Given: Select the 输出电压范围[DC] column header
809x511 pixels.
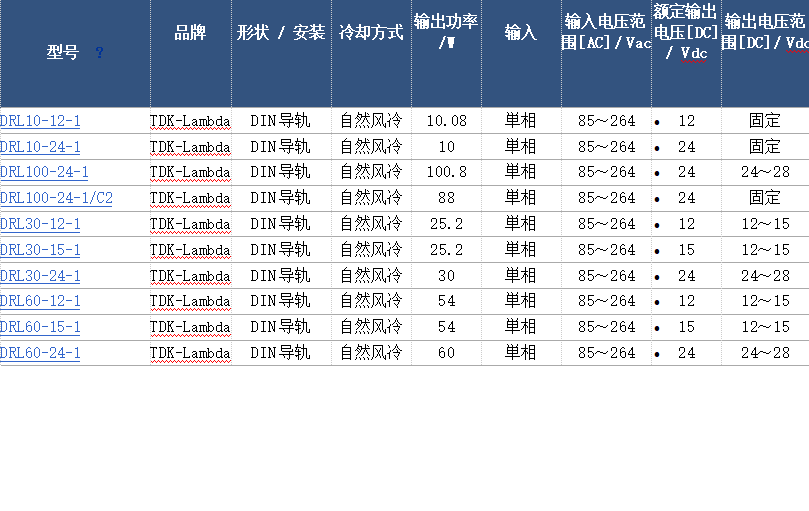Looking at the screenshot, I should (765, 32).
